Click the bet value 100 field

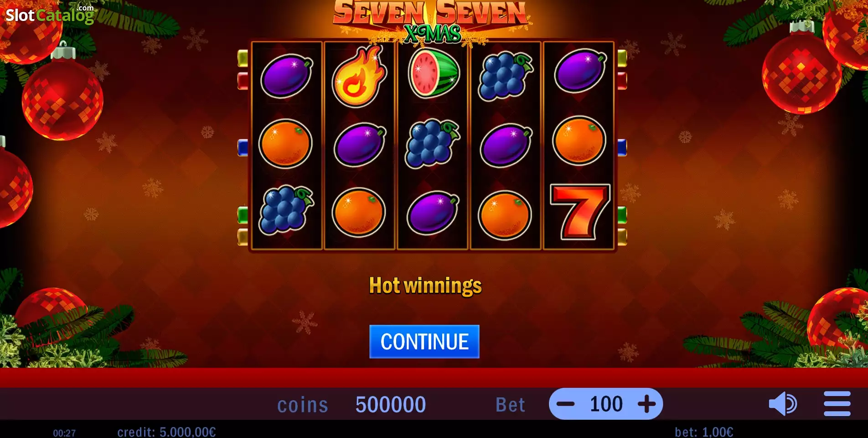[606, 404]
